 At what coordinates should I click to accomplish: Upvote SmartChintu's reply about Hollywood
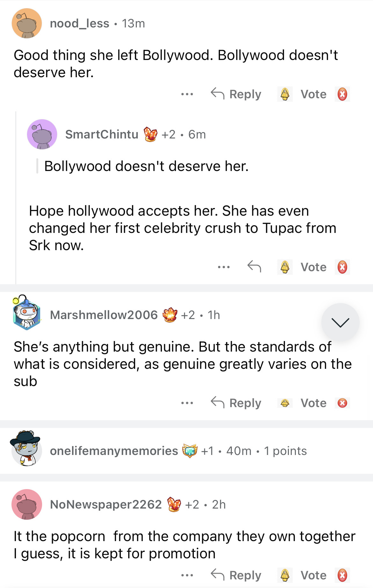tap(285, 267)
